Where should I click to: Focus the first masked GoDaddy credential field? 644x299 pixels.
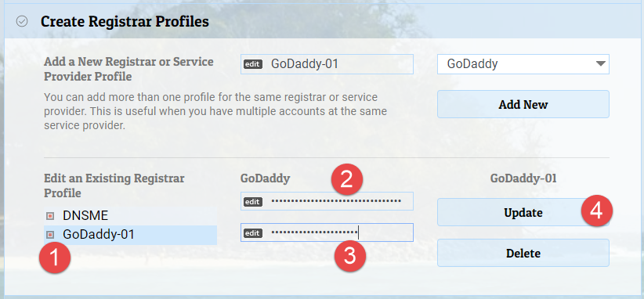click(x=327, y=201)
